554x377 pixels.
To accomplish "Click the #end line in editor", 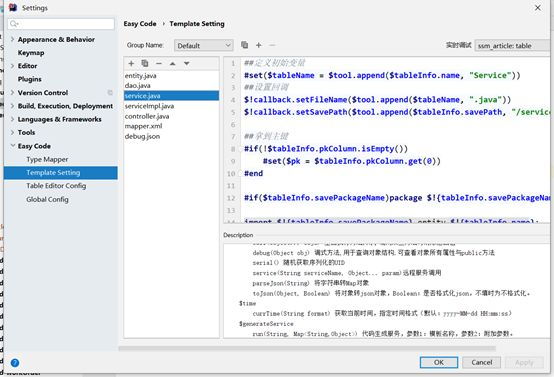I will pyautogui.click(x=253, y=173).
